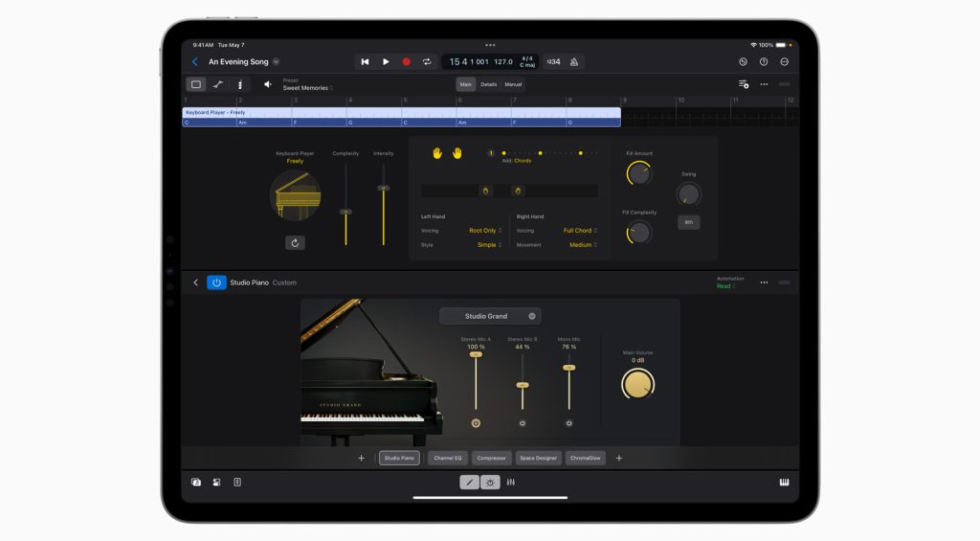Select the Space Designer plugin tile
This screenshot has height=541, width=980.
click(x=538, y=459)
